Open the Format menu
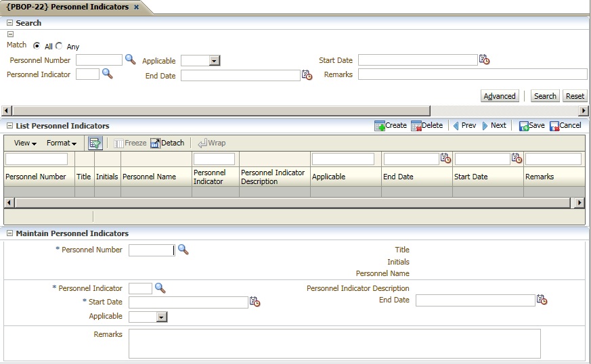The width and height of the screenshot is (591, 364). click(x=61, y=143)
